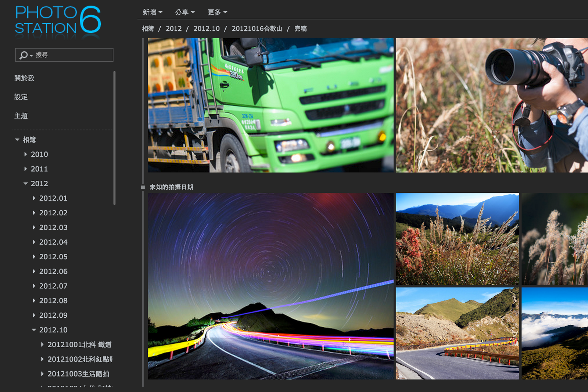This screenshot has height=392, width=588.
Task: Expand the 2012.05 folder arrow
Action: (x=34, y=257)
